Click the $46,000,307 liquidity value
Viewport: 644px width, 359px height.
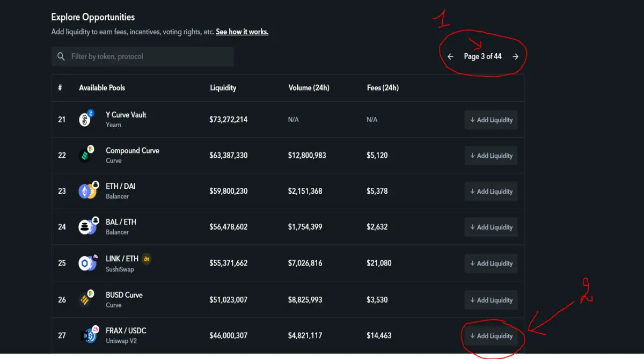tap(229, 335)
